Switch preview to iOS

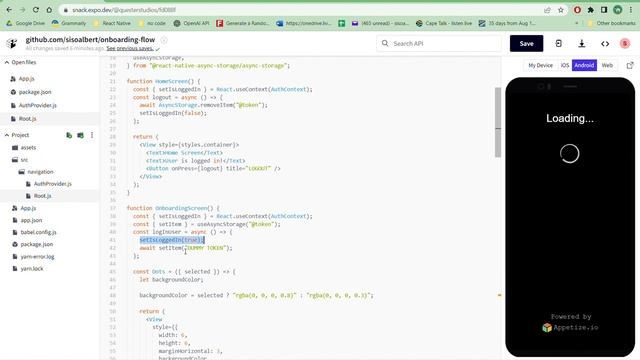(x=564, y=65)
